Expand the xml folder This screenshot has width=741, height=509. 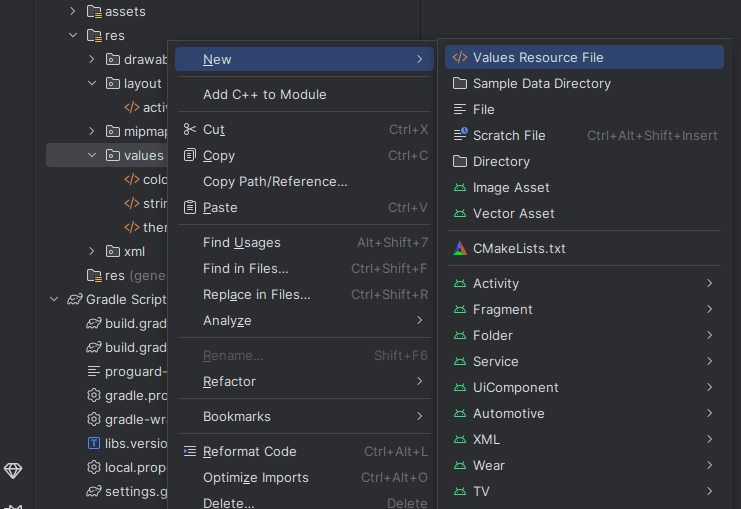[x=92, y=251]
